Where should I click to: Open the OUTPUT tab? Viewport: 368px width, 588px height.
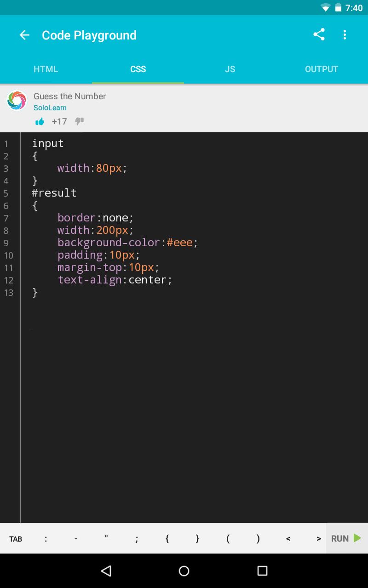coord(322,69)
